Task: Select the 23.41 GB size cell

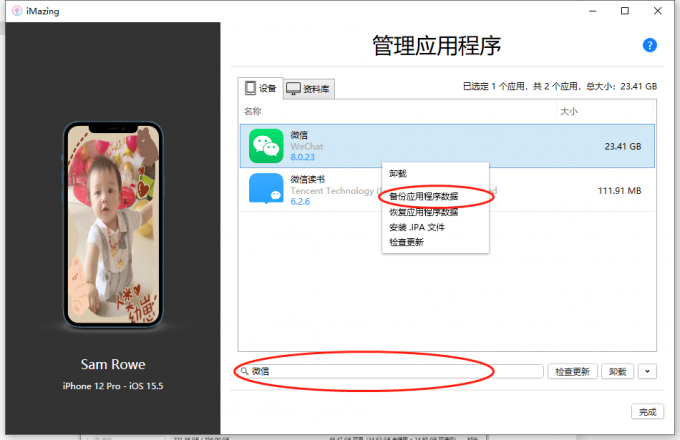Action: tap(623, 147)
